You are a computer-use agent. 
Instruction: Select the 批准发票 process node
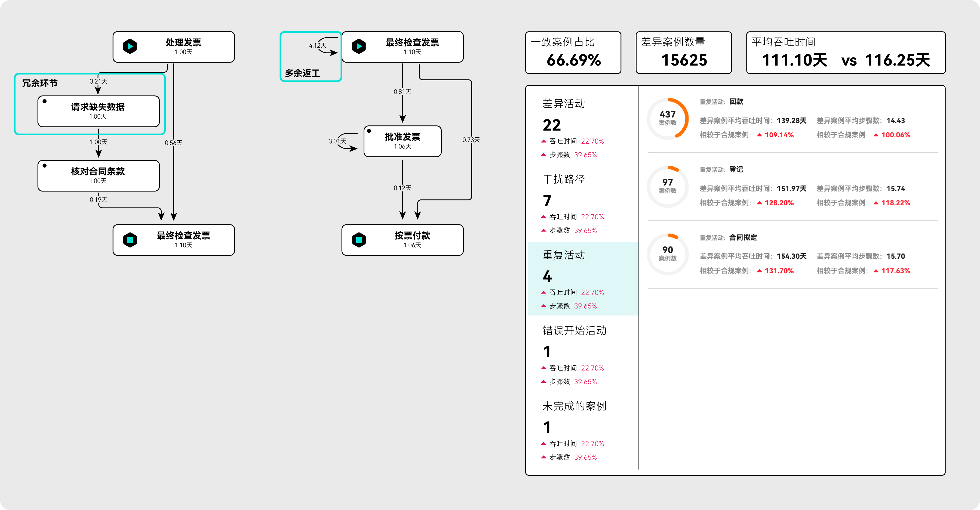click(403, 141)
